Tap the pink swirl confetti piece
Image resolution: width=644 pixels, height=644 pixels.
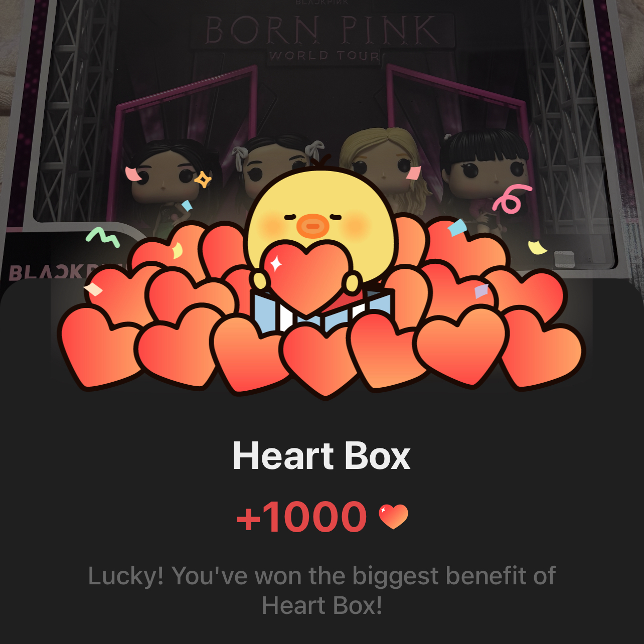(511, 199)
